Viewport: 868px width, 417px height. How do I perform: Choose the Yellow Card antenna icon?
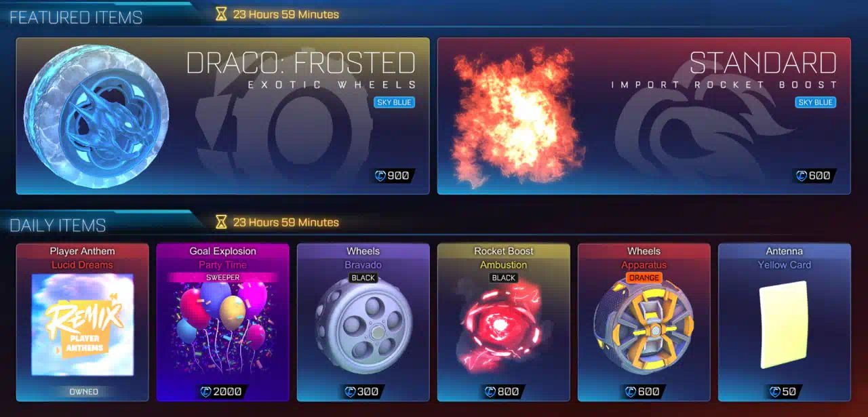(785, 325)
